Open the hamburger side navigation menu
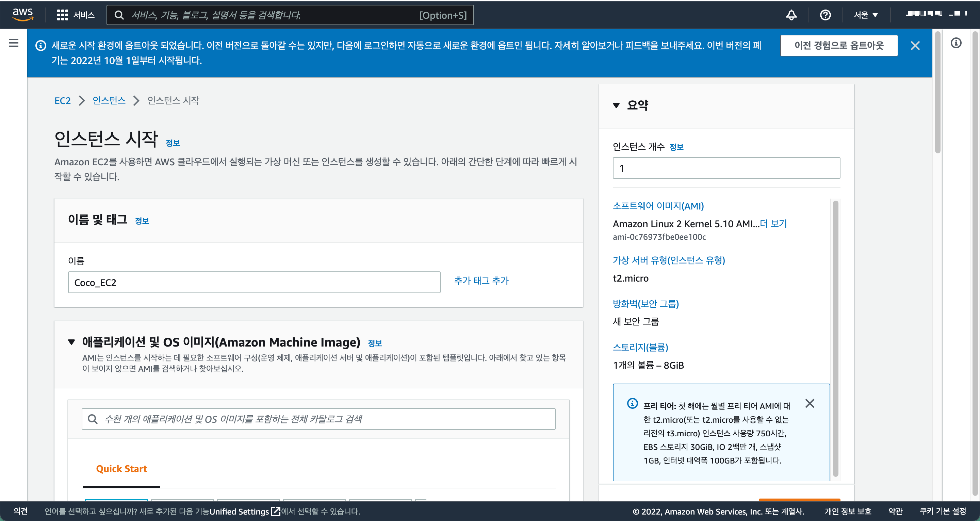Viewport: 980px width, 521px height. [14, 43]
